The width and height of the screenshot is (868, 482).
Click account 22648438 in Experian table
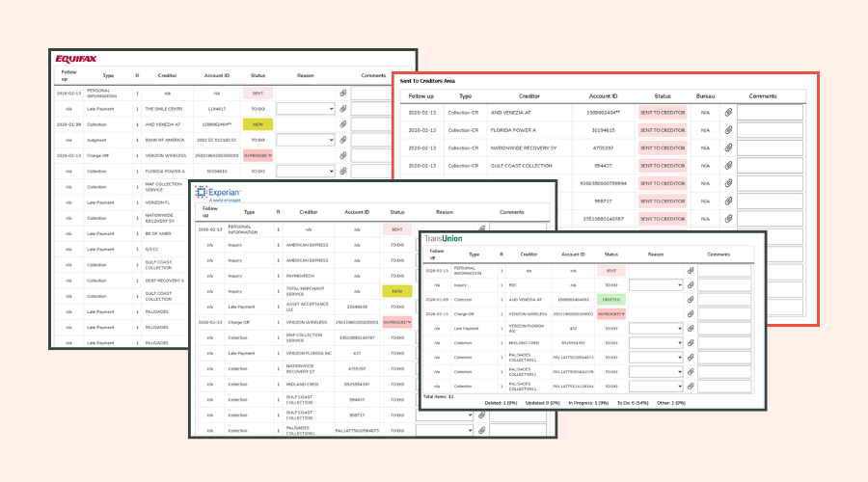(x=357, y=307)
